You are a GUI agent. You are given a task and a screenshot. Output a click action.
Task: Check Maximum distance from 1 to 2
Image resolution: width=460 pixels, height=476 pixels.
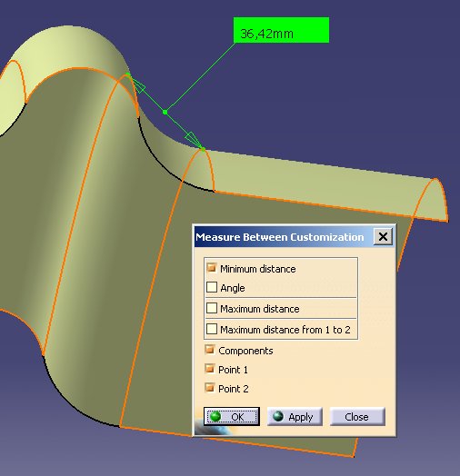(212, 329)
